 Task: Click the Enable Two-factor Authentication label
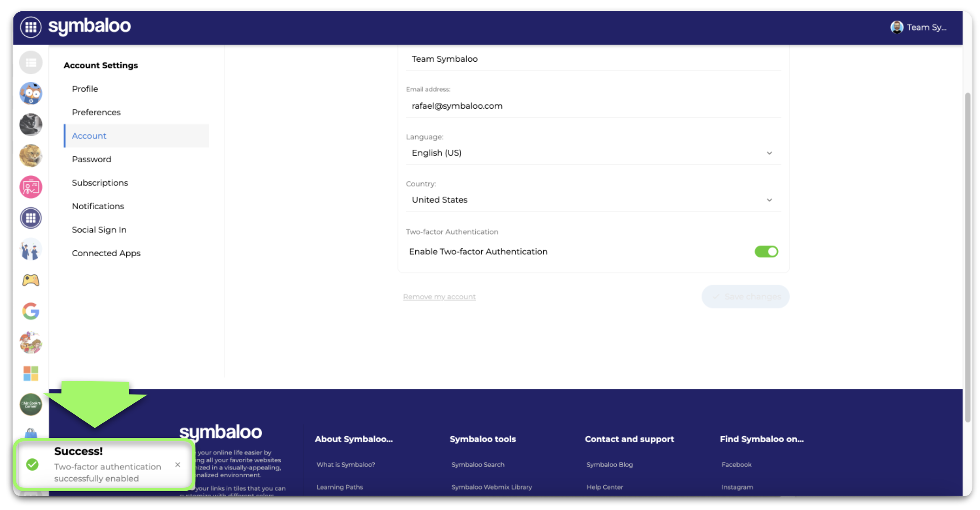(478, 252)
